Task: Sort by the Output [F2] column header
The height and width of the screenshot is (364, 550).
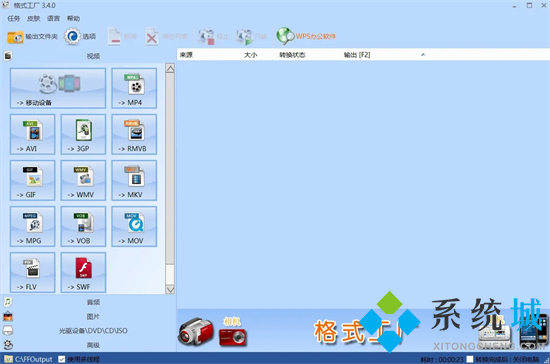Action: (385, 55)
